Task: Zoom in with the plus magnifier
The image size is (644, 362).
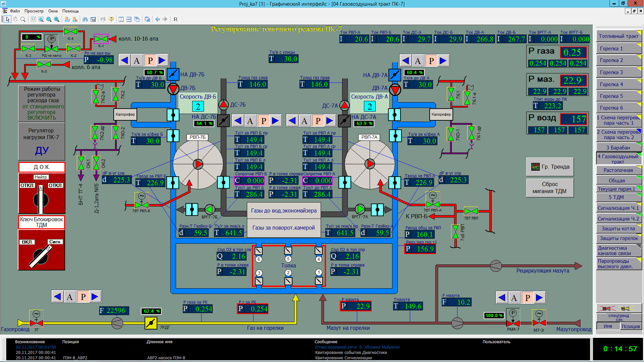Action: (x=57, y=19)
